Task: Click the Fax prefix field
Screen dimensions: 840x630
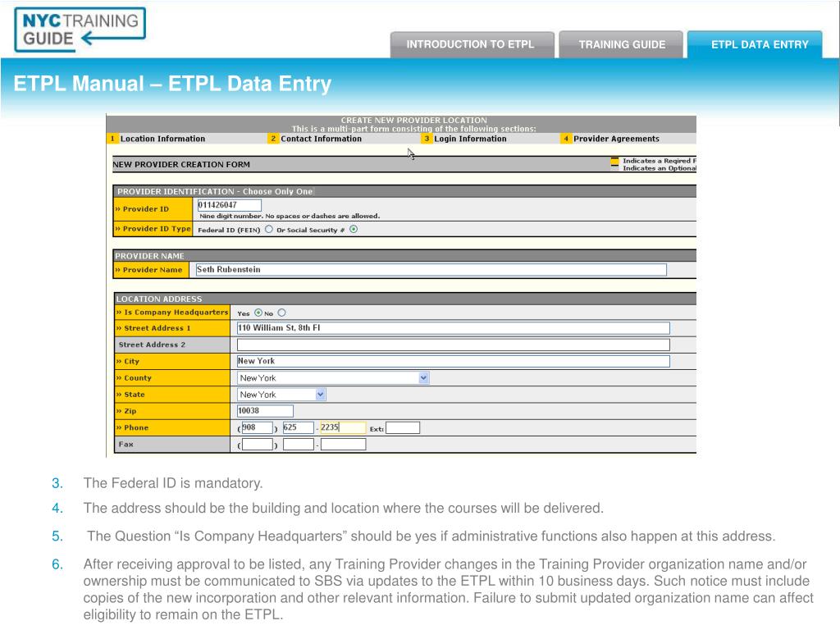Action: pyautogui.click(x=299, y=445)
